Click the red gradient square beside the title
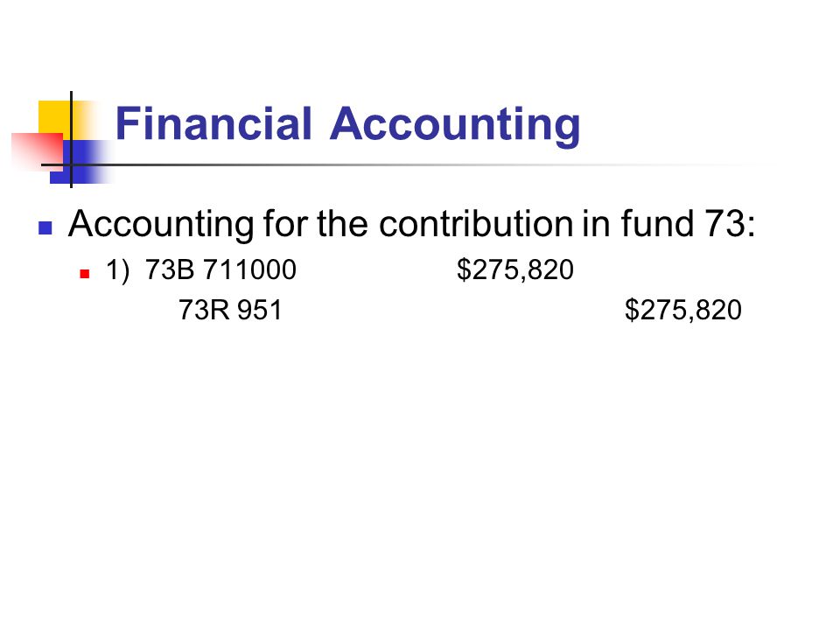 coord(37,152)
